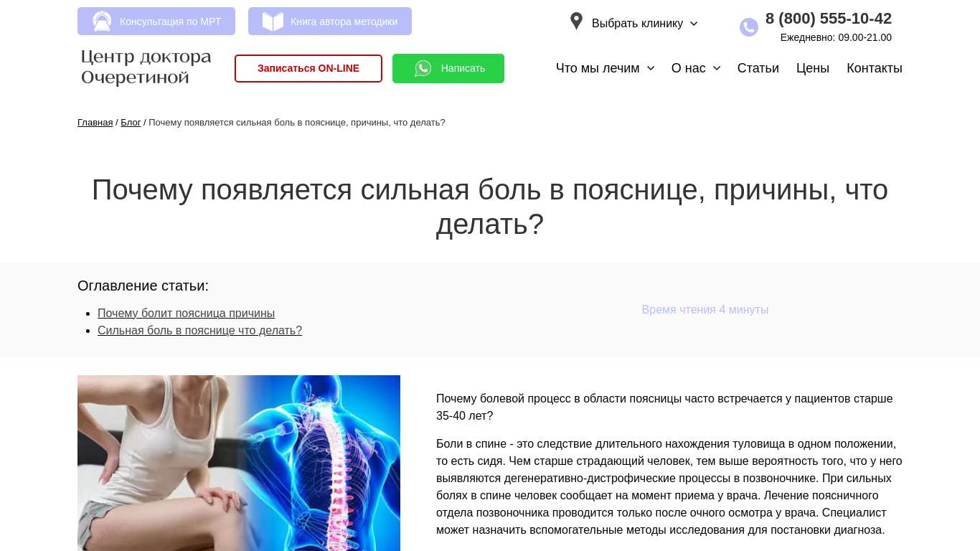The width and height of the screenshot is (980, 551).
Task: Expand the О нас menu chevron
Action: (717, 68)
